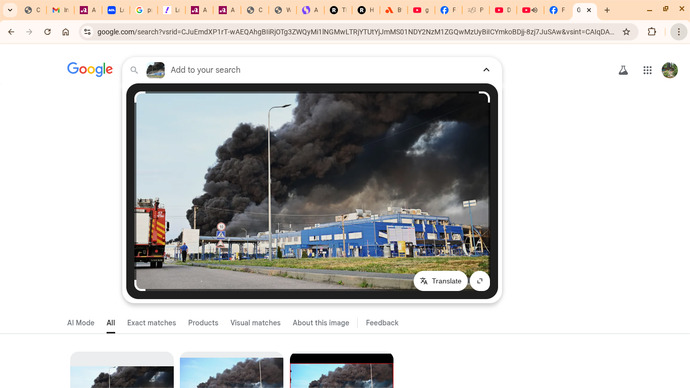Switch to the Google 'p' search tab
Screen dimensions: 690x388
point(143,10)
